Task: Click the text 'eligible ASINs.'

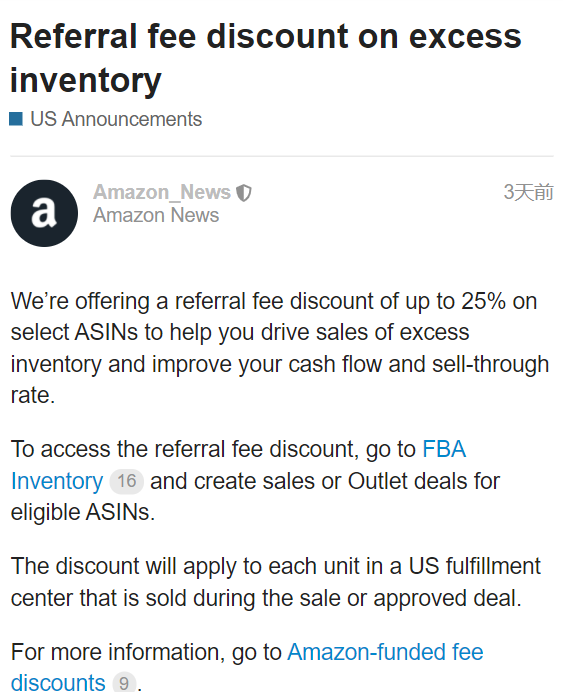Action: click(x=83, y=512)
